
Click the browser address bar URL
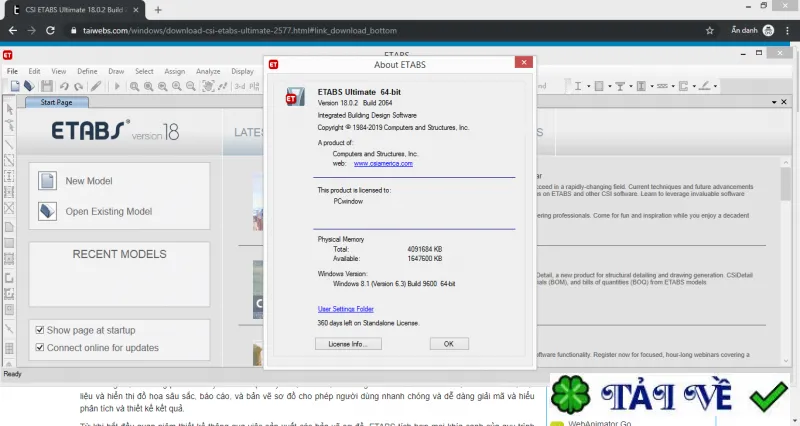pyautogui.click(x=240, y=31)
